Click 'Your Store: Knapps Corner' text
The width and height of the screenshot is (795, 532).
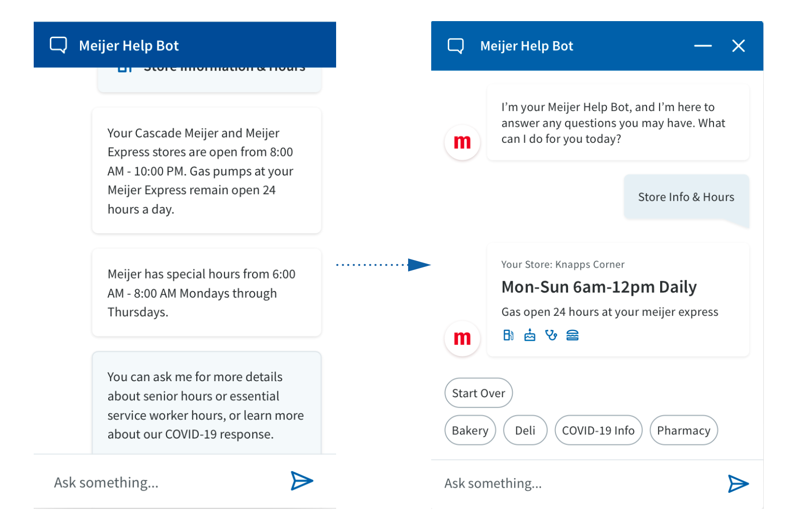(x=563, y=264)
